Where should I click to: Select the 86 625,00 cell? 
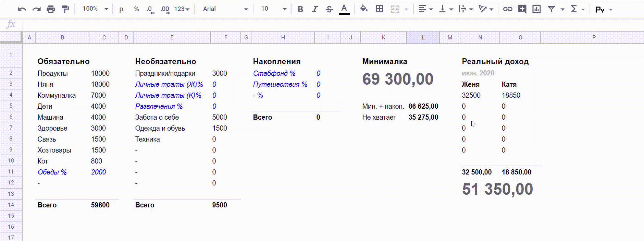coord(423,106)
